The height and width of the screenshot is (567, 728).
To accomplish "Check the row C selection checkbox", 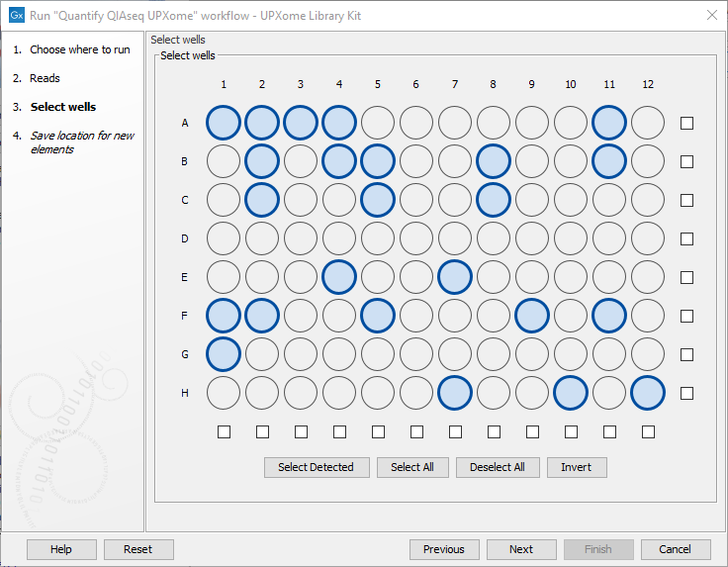I will (686, 200).
